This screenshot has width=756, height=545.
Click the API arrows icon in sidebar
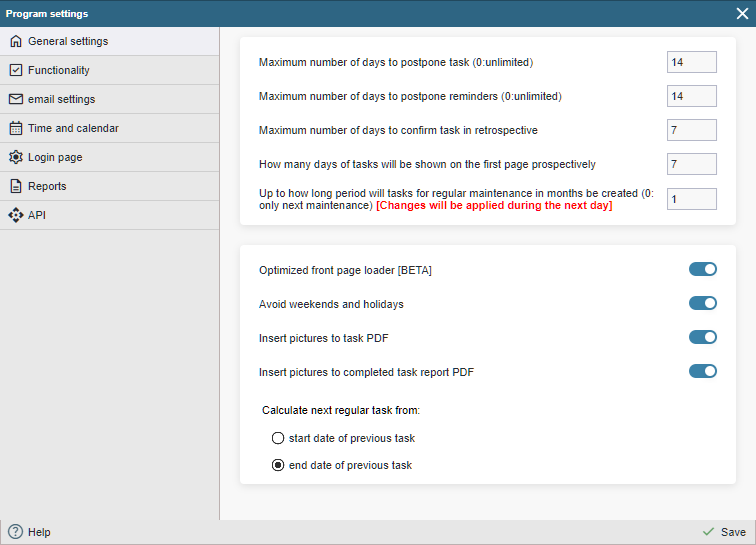(x=15, y=215)
